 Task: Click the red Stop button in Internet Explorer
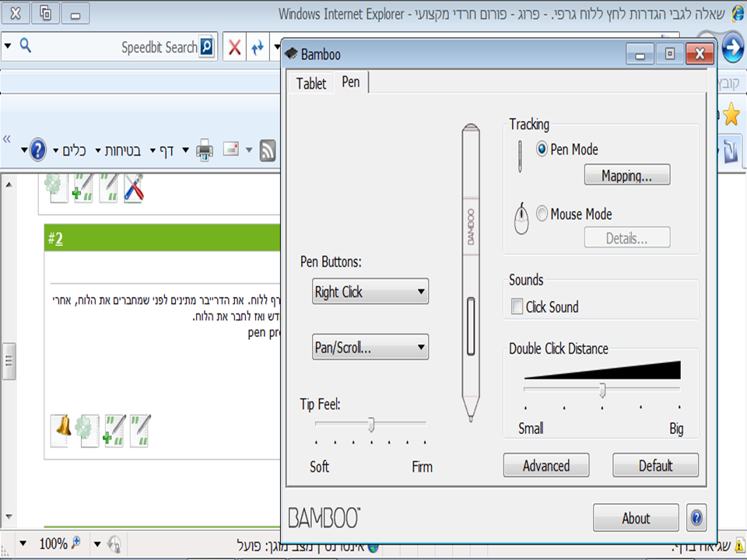[234, 47]
